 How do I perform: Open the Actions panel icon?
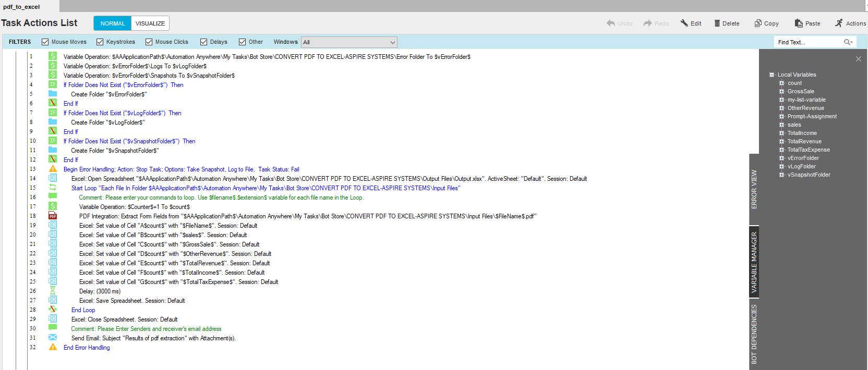point(839,23)
